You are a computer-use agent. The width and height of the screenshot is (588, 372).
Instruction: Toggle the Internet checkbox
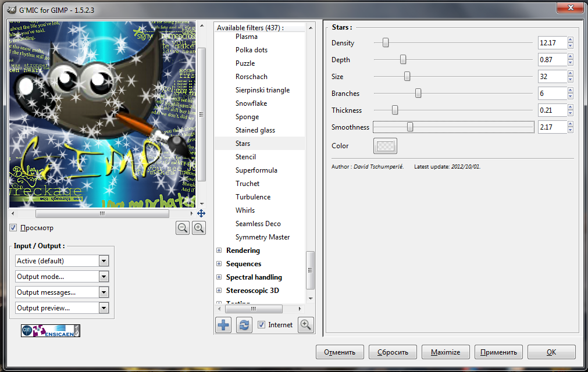[261, 325]
